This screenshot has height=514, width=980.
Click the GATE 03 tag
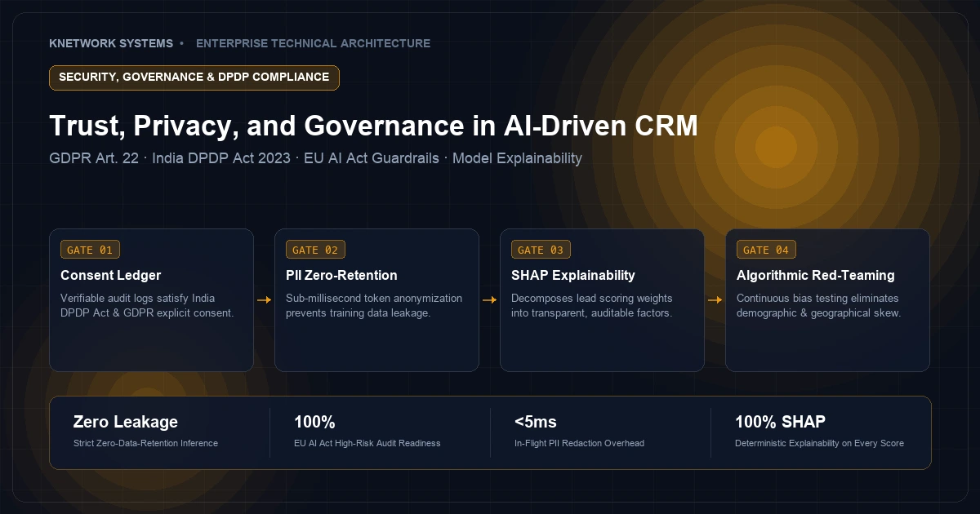541,250
